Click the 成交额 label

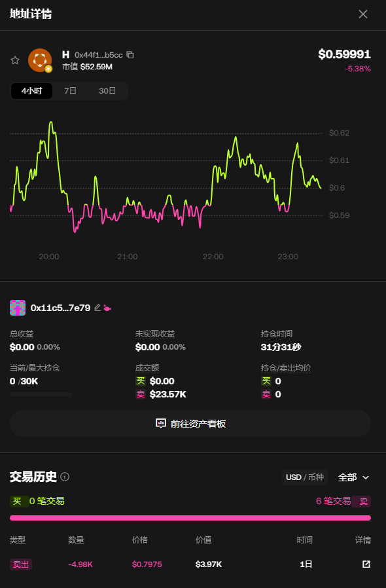click(x=147, y=368)
